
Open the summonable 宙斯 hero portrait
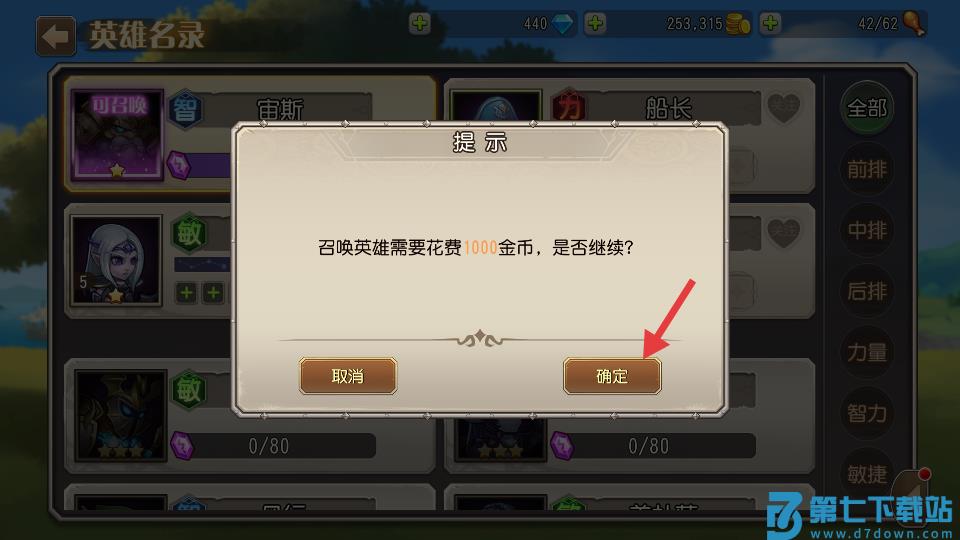tap(118, 135)
